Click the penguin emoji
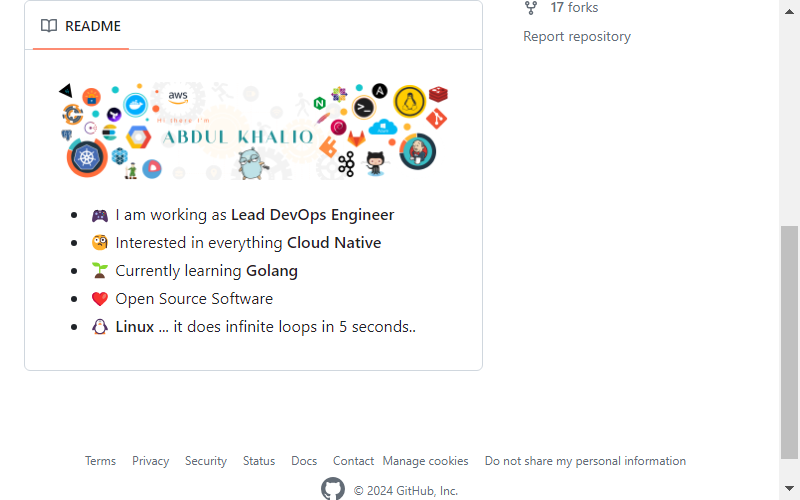This screenshot has width=800, height=500. (x=99, y=327)
